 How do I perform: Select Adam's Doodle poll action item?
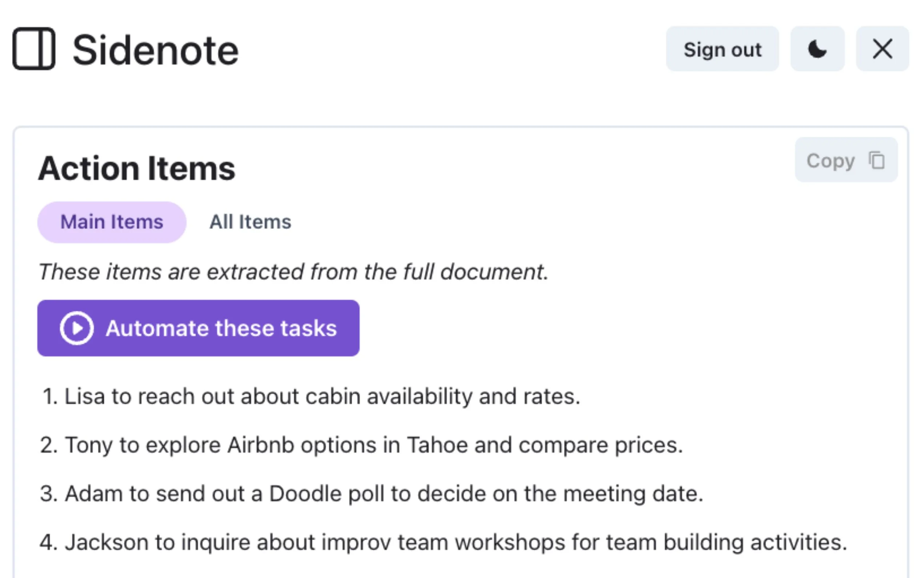point(383,494)
